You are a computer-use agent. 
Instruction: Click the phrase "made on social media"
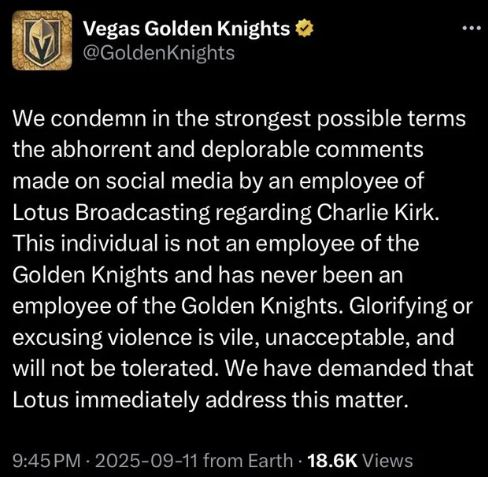click(x=123, y=181)
